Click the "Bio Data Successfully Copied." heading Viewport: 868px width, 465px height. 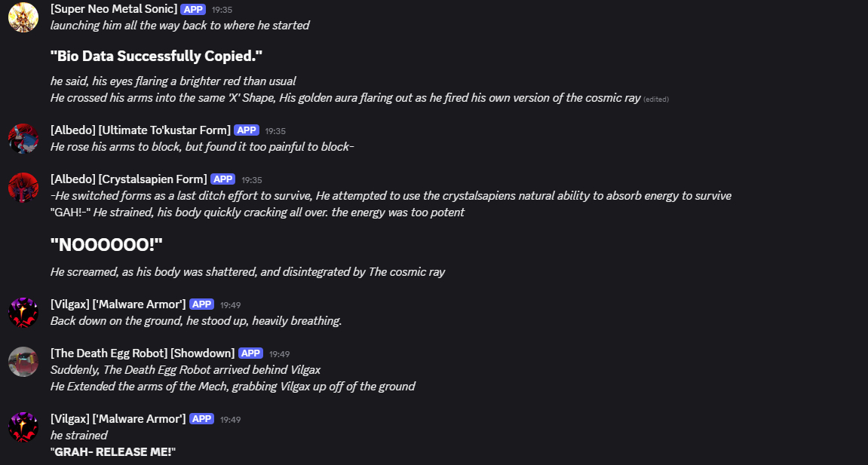click(156, 57)
